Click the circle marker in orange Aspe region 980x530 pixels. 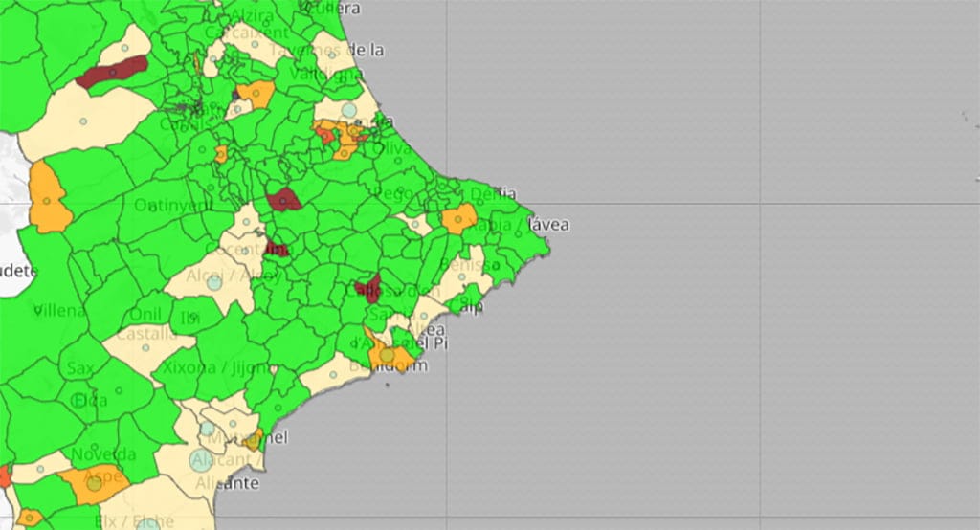point(94,484)
